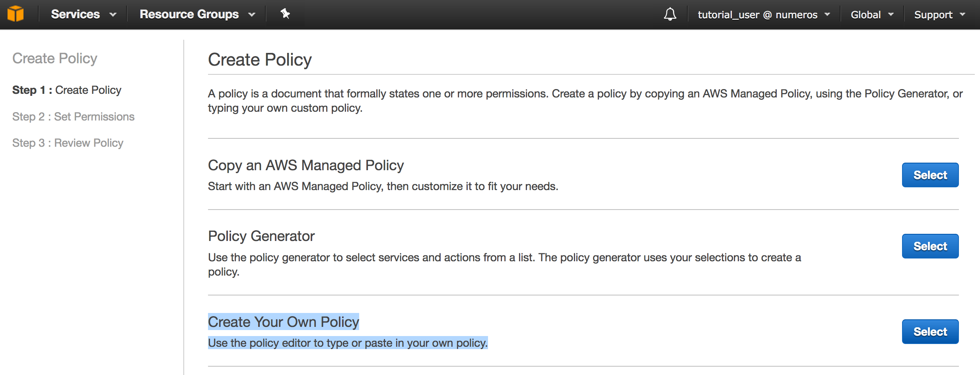Open the Resource Groups dropdown
This screenshot has height=375, width=980.
(x=197, y=14)
